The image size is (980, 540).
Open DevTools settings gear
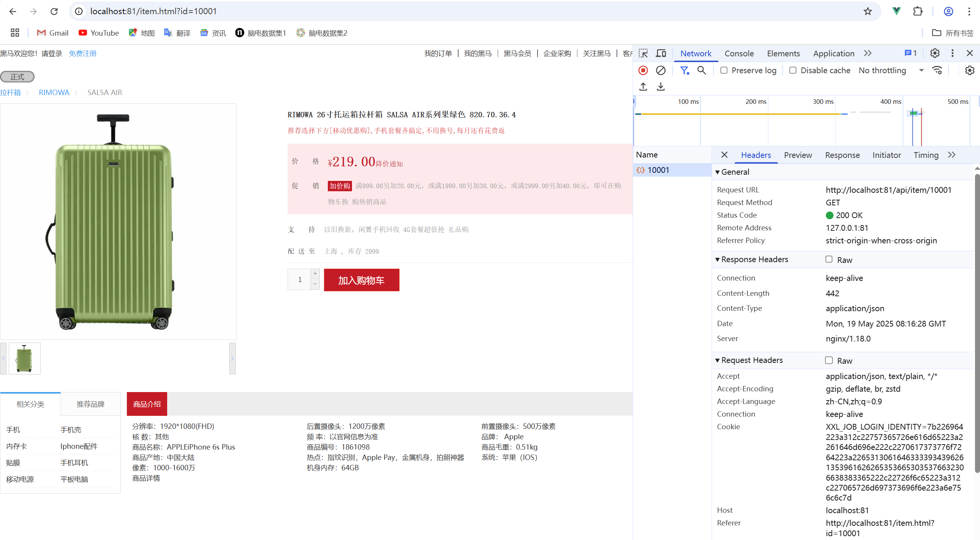click(935, 53)
